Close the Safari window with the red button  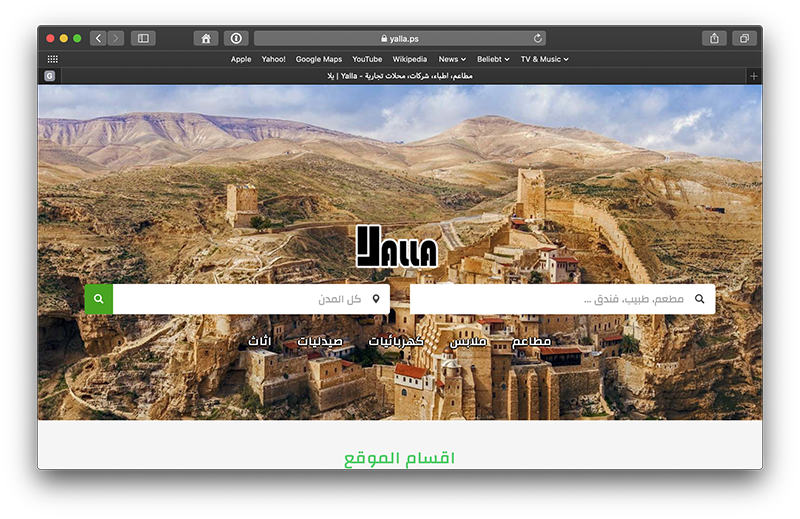tap(50, 38)
